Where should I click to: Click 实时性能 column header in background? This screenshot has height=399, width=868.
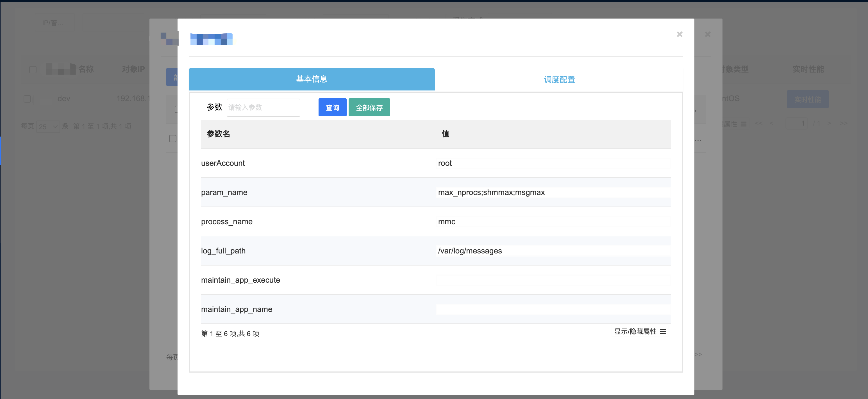pyautogui.click(x=808, y=69)
